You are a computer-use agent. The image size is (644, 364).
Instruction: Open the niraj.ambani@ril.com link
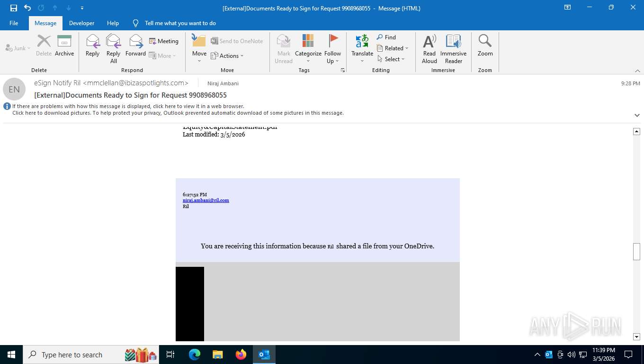206,200
